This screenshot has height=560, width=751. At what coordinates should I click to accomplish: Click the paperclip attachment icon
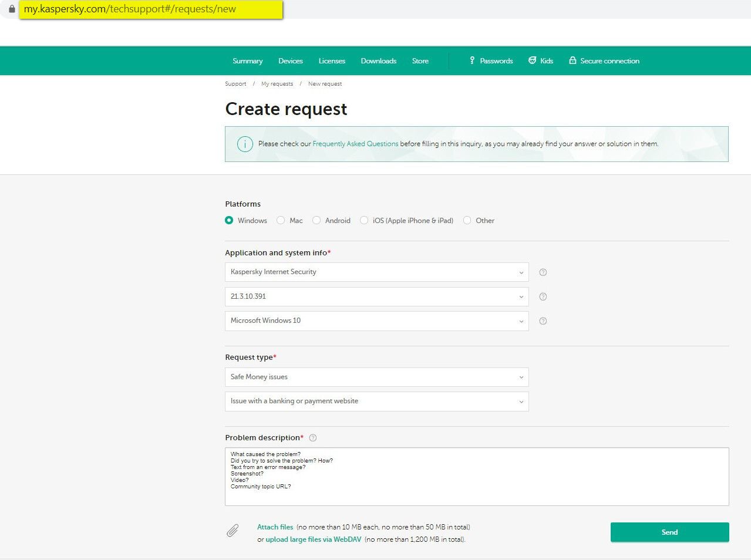(x=233, y=531)
